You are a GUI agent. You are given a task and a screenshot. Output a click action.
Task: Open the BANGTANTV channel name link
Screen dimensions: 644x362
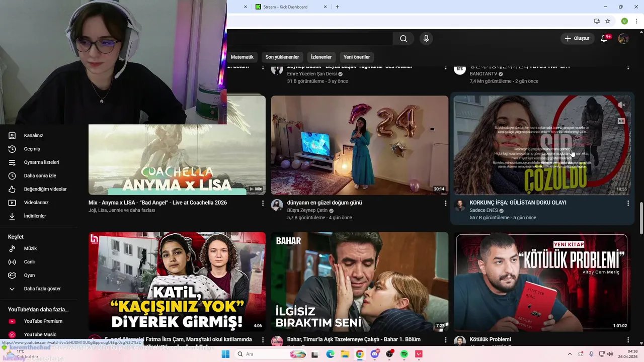coord(483,74)
